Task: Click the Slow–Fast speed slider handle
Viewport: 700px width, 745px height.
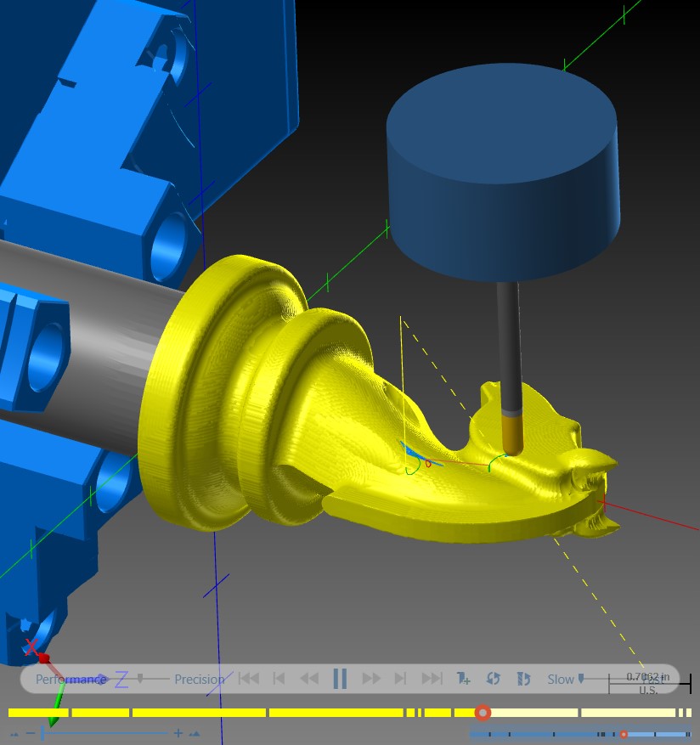Action: [581, 679]
